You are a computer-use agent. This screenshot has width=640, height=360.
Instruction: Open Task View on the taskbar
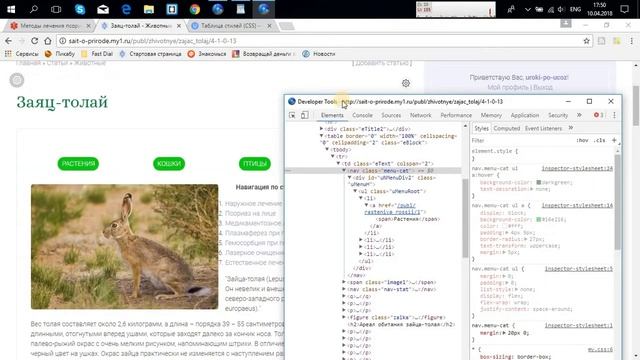56,9
